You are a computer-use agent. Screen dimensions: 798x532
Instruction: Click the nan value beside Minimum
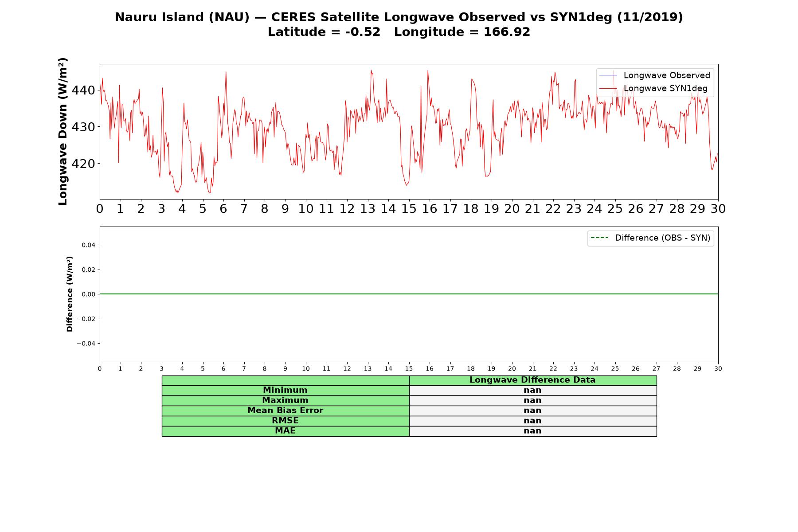(533, 390)
